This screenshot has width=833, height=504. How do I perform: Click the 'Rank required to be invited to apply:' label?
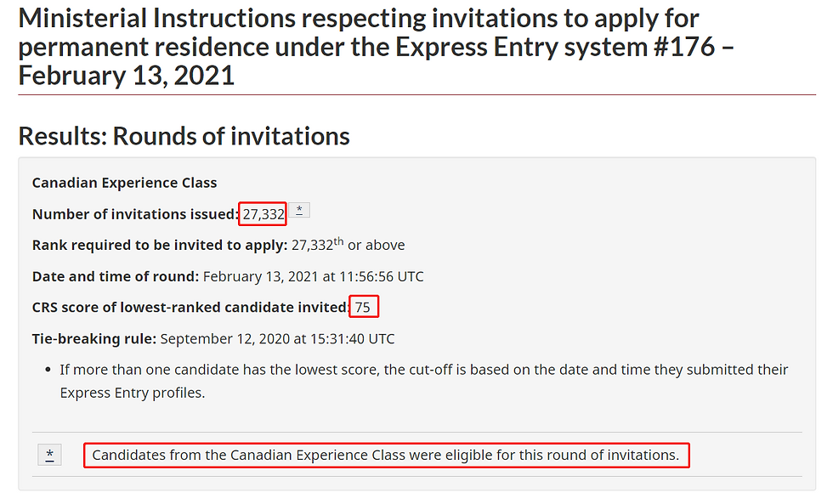click(x=160, y=246)
